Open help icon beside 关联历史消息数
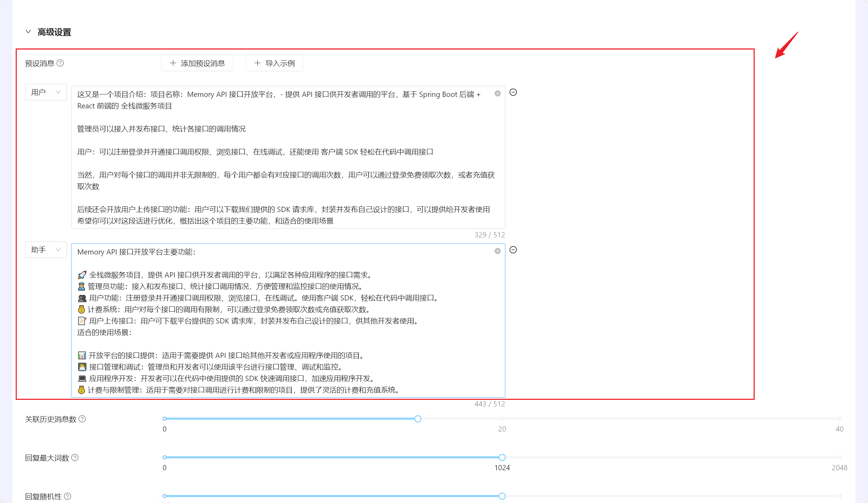 pyautogui.click(x=82, y=419)
